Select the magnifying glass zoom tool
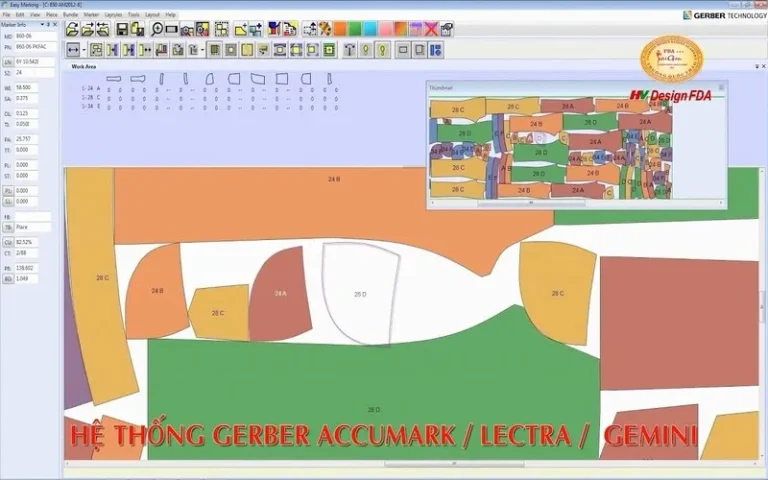Image resolution: width=768 pixels, height=480 pixels. point(157,29)
